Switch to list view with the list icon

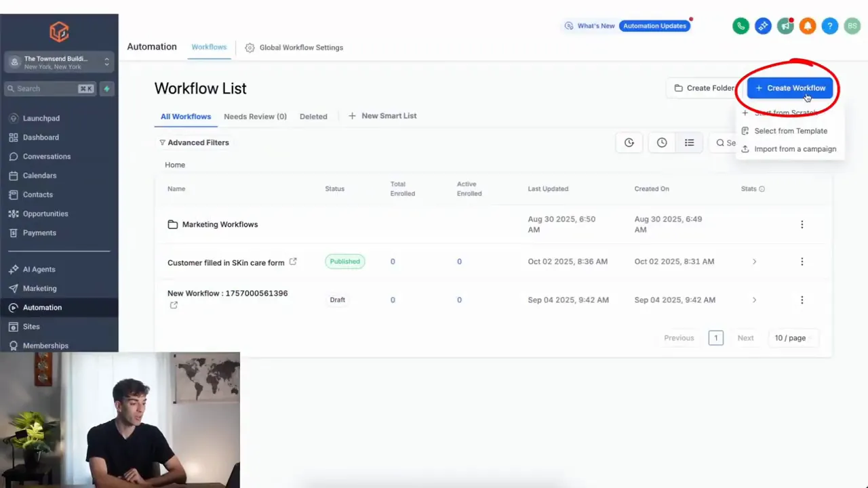pyautogui.click(x=690, y=142)
